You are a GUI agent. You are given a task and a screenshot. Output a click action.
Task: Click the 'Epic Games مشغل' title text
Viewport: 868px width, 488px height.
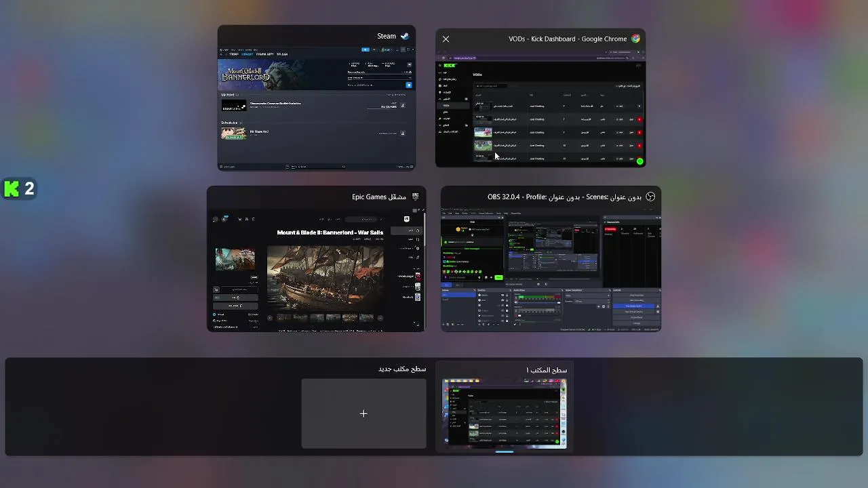tap(378, 197)
